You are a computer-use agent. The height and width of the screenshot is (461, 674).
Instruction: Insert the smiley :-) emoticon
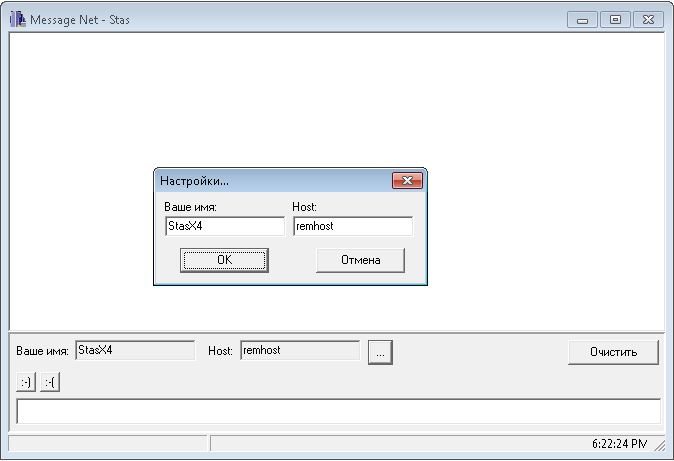[x=26, y=382]
